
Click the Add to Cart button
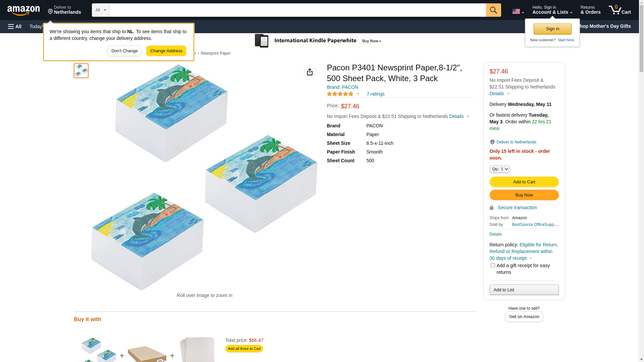524,182
